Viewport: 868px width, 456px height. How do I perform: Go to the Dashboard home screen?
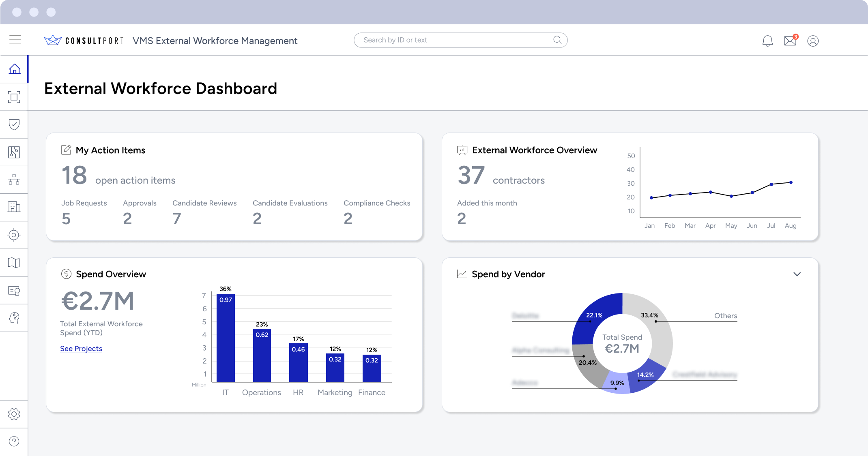tap(14, 69)
